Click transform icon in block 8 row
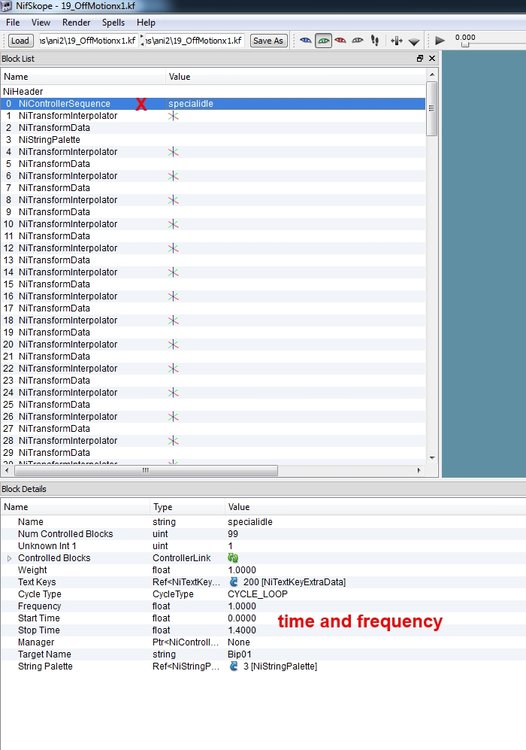The height and width of the screenshot is (750, 526). tap(173, 200)
